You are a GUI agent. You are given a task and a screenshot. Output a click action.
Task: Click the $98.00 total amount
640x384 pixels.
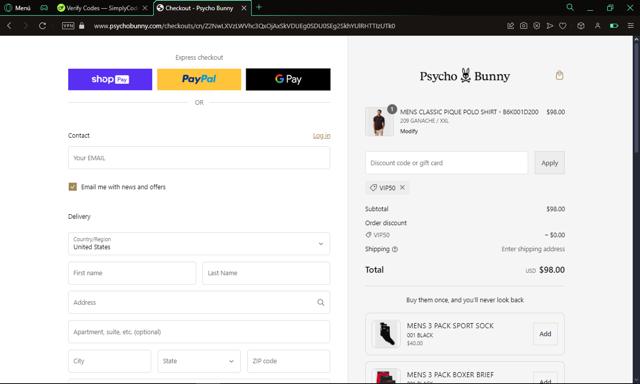(552, 270)
